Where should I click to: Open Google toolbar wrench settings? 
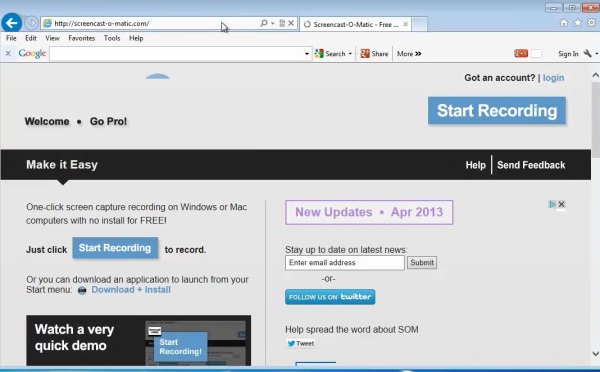pos(588,54)
